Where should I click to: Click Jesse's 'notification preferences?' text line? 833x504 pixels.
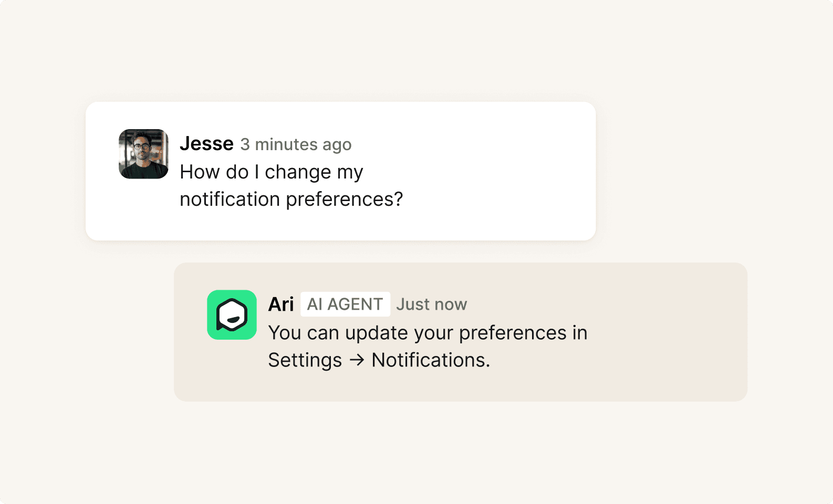point(291,199)
